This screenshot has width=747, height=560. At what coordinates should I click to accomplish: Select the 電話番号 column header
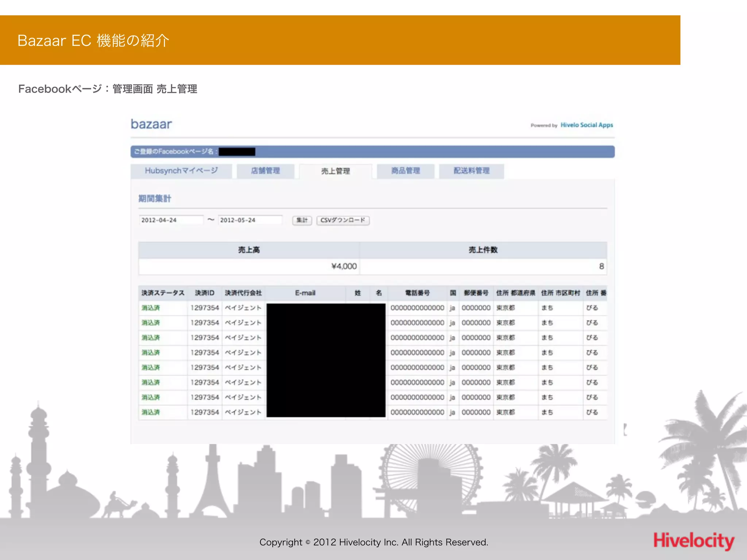tap(418, 293)
